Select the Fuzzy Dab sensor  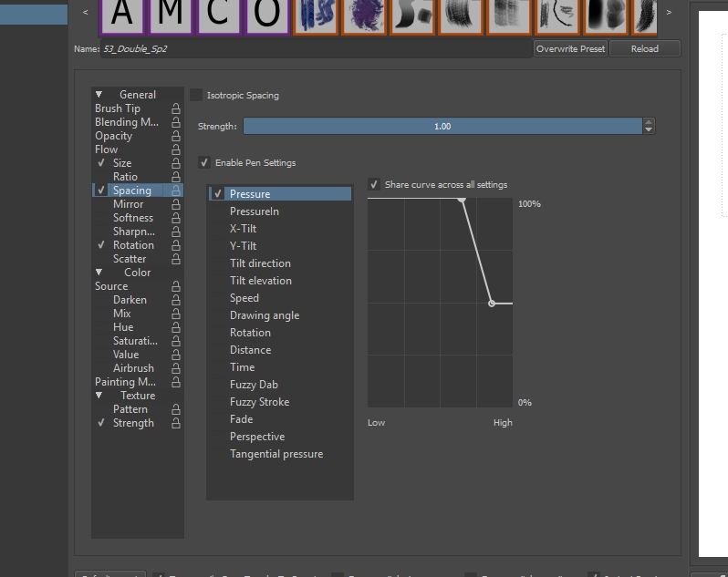point(254,385)
